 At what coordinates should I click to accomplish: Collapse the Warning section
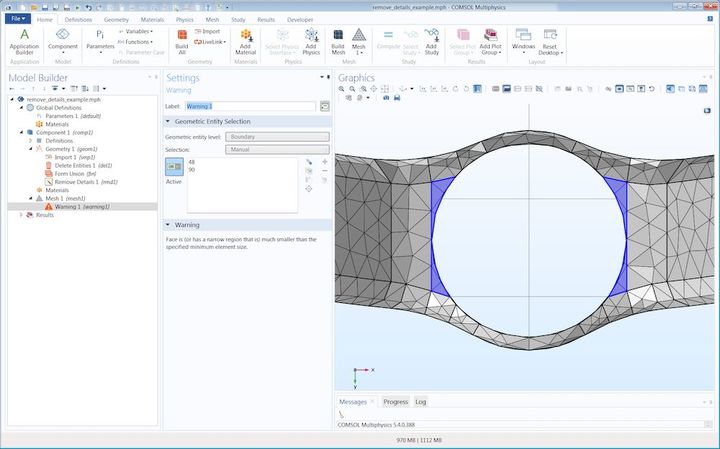(x=168, y=225)
